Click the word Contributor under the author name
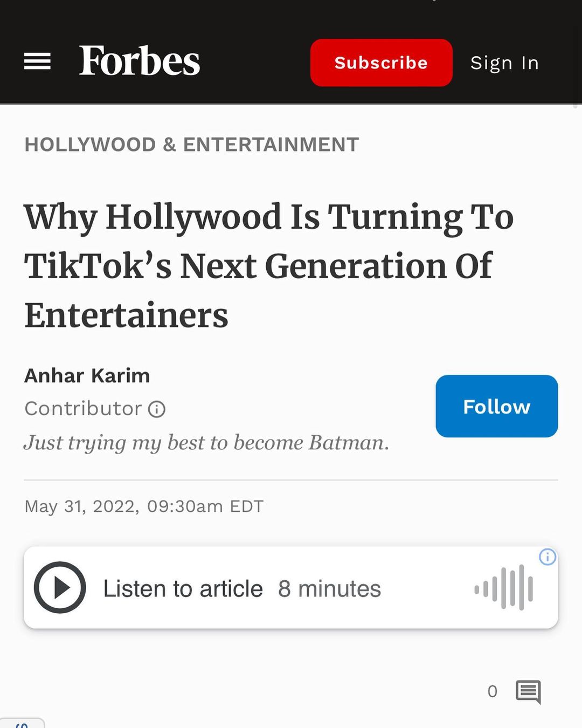Screen dimensions: 582x728 (x=83, y=409)
